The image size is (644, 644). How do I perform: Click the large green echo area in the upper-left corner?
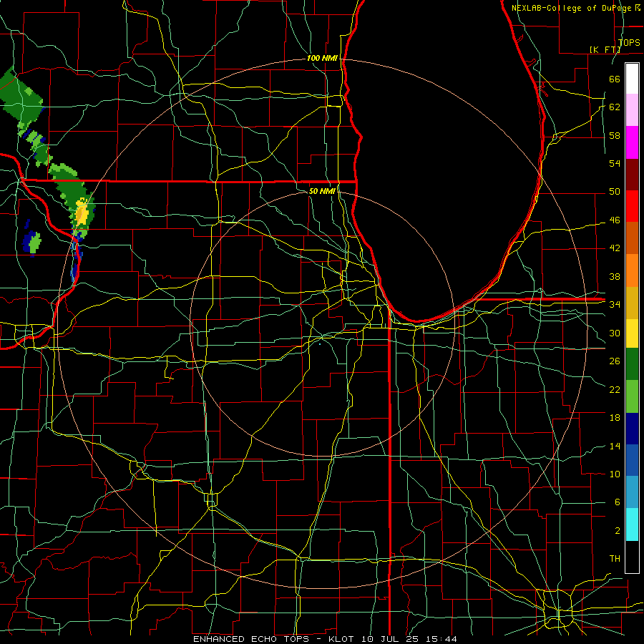[x=21, y=98]
